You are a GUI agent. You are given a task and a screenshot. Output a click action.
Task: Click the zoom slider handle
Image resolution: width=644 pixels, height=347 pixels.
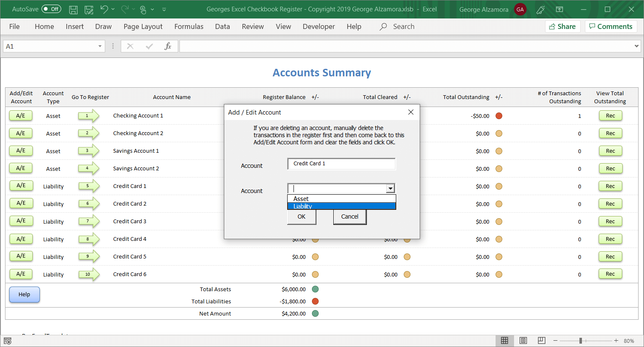pyautogui.click(x=581, y=341)
